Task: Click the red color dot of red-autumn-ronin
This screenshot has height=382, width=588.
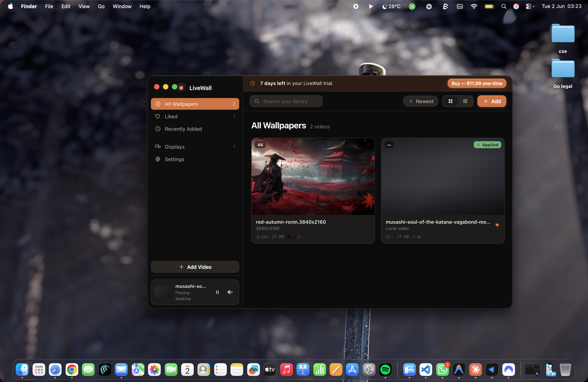Action: click(294, 237)
